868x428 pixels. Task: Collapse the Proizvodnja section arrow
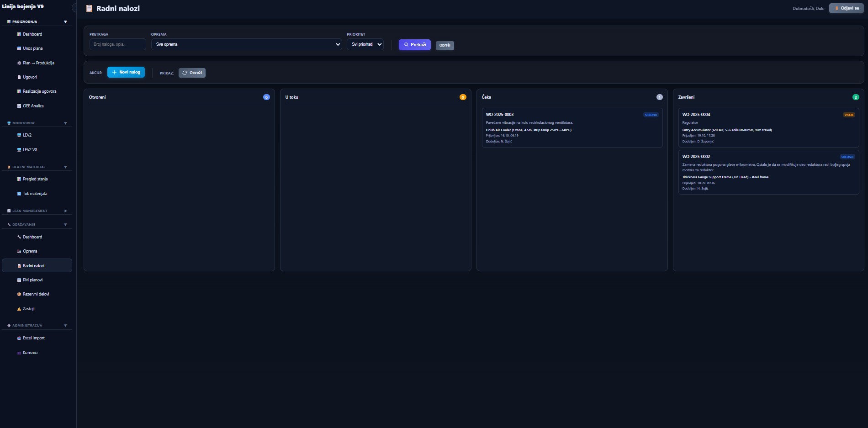(x=65, y=22)
